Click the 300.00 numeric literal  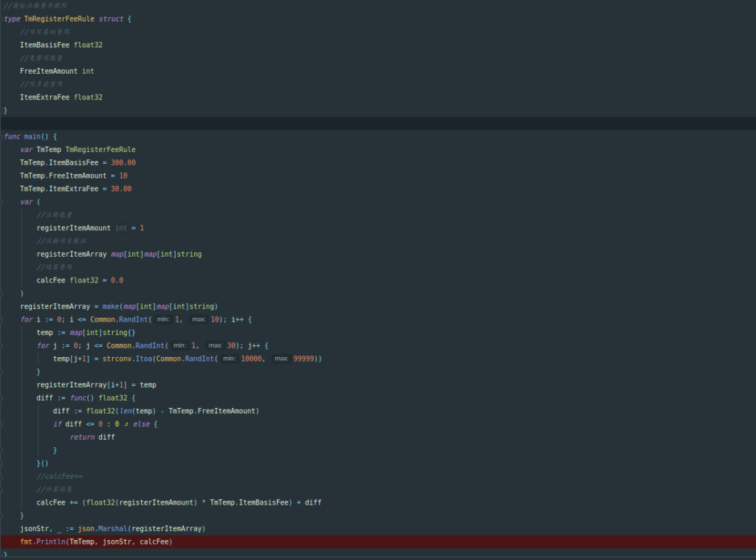[123, 162]
